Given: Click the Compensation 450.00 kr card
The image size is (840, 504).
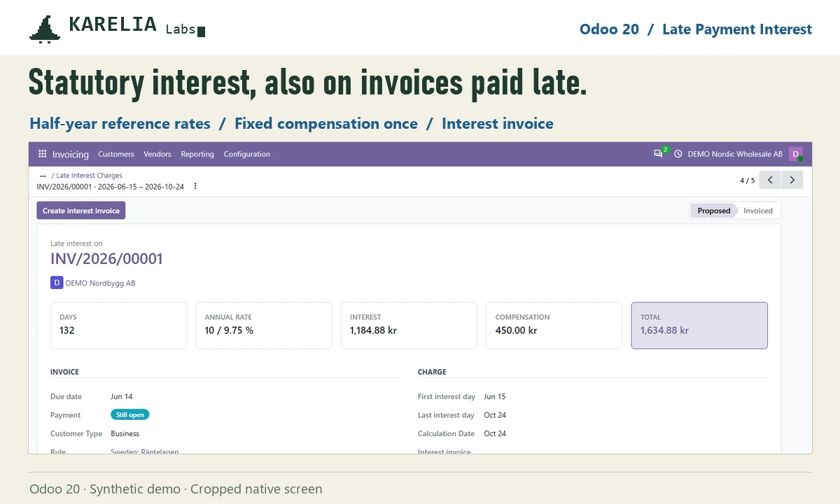Looking at the screenshot, I should [x=554, y=325].
